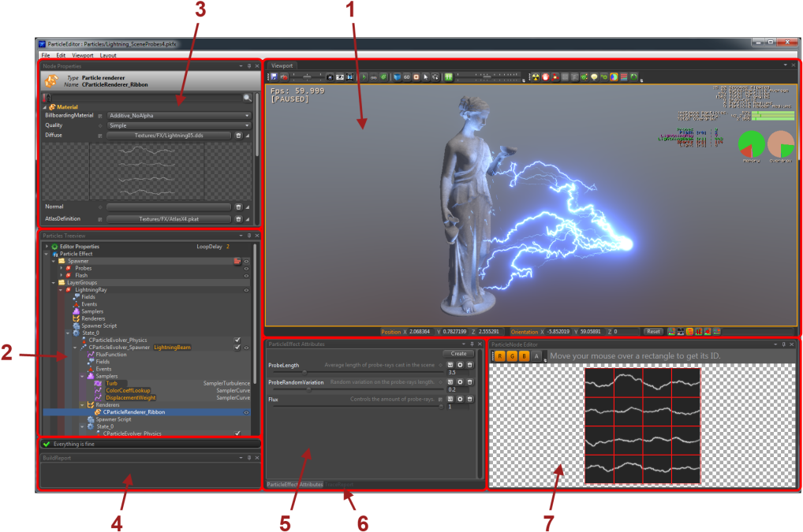Hide the LightningRay layer with its eye toggle
The image size is (803, 532).
pos(245,288)
